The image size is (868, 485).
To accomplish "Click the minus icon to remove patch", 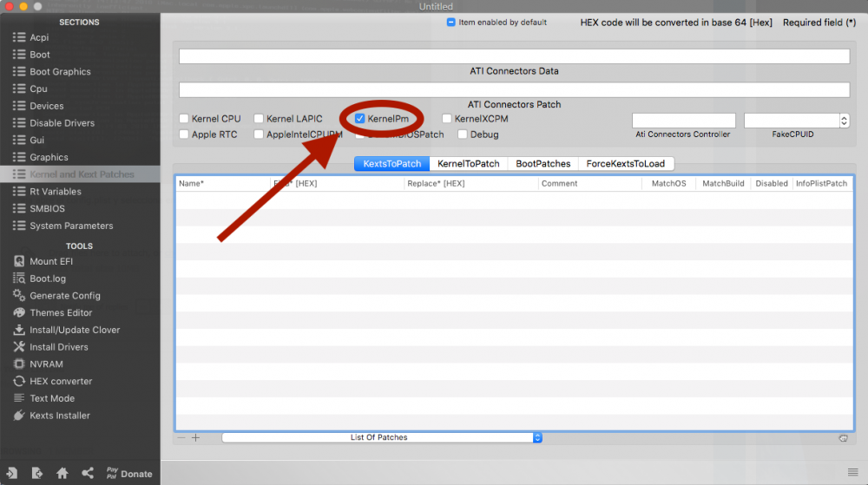I will (181, 437).
